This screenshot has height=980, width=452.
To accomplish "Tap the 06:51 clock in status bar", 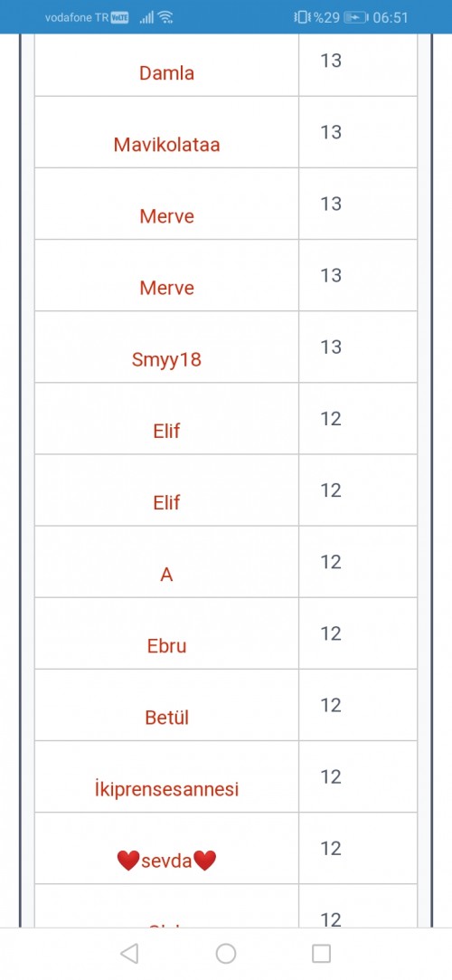I will tap(391, 17).
